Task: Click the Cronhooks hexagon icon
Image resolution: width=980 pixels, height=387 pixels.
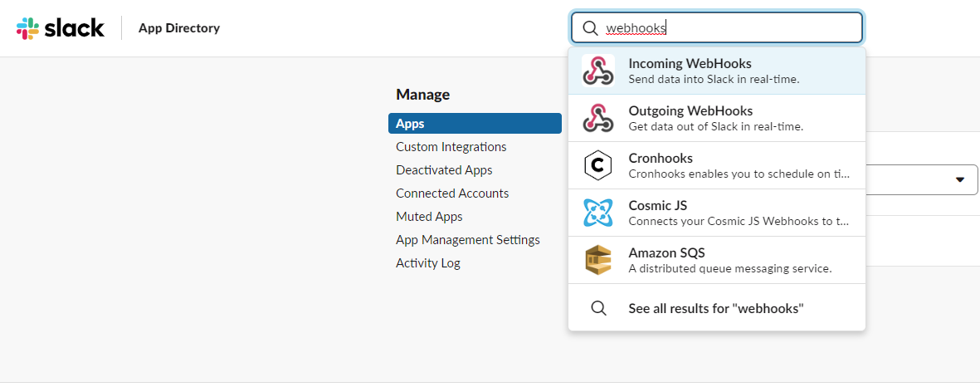Action: tap(597, 165)
